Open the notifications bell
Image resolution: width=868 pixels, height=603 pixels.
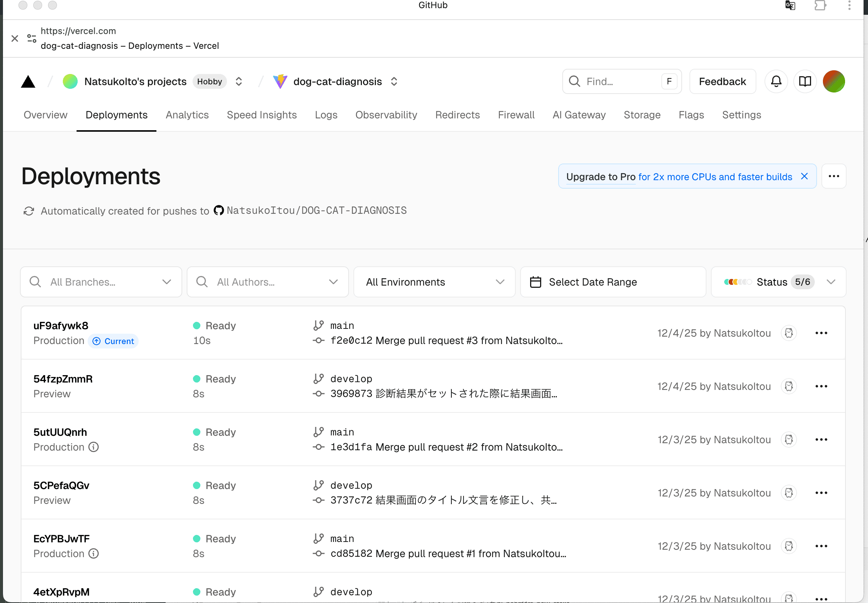pos(776,82)
